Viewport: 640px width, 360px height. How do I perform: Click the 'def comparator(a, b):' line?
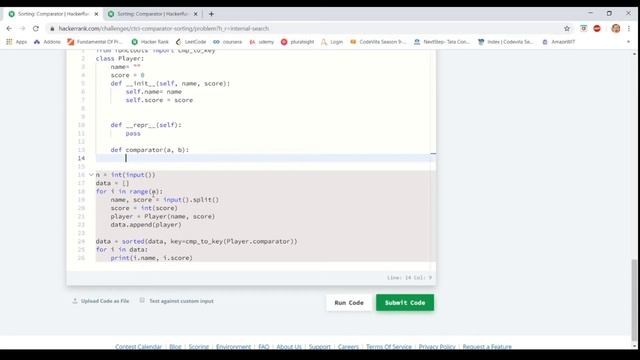point(150,150)
